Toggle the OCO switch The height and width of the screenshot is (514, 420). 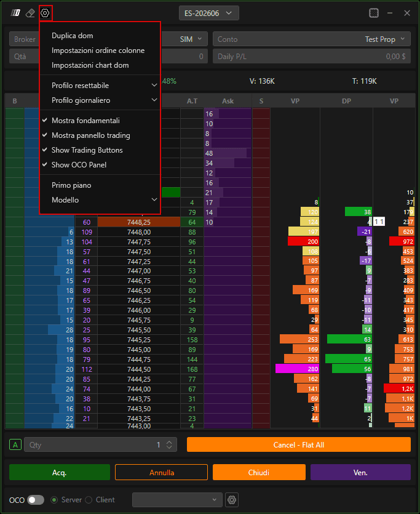click(36, 500)
